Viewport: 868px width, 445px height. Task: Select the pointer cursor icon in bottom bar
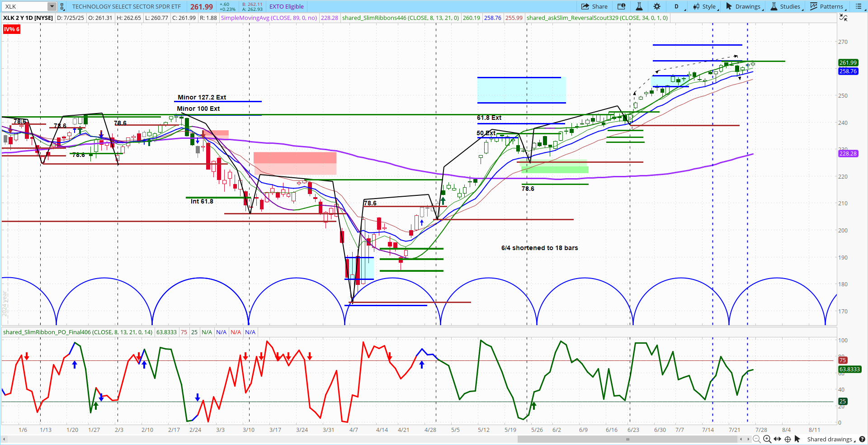(797, 439)
